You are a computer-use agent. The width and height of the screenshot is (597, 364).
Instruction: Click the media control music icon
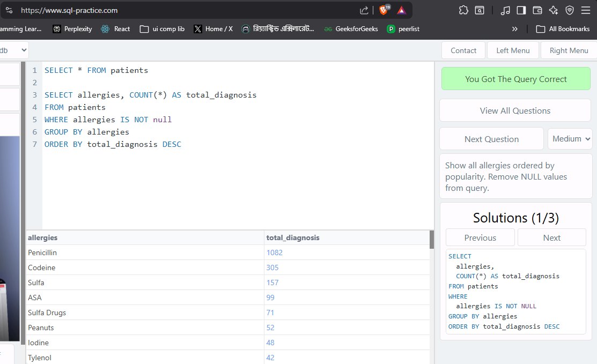tap(505, 10)
